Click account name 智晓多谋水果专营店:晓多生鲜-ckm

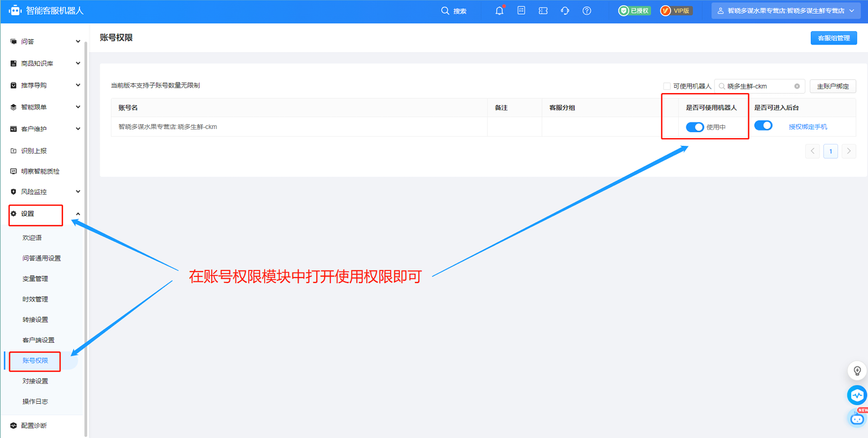point(168,127)
